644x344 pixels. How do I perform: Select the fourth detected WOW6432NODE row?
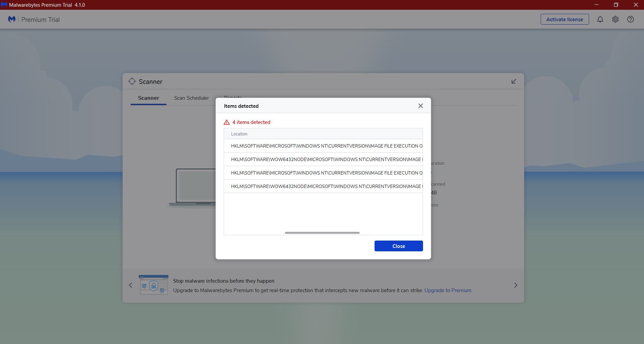(x=323, y=186)
